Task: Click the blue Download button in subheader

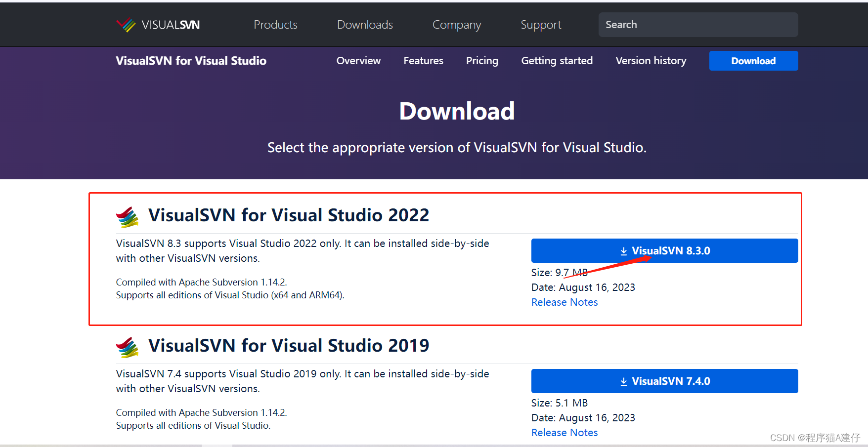Action: tap(753, 61)
